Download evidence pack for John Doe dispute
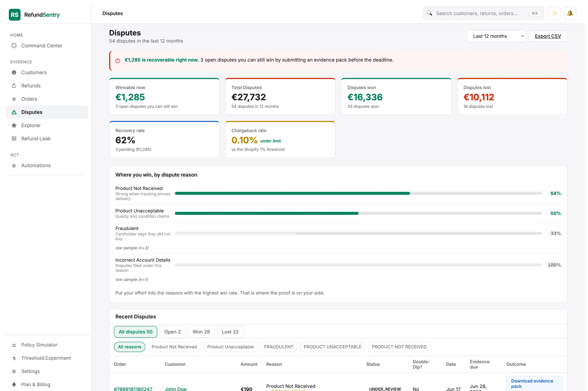Screen dimensions: 588x391 point(534,383)
